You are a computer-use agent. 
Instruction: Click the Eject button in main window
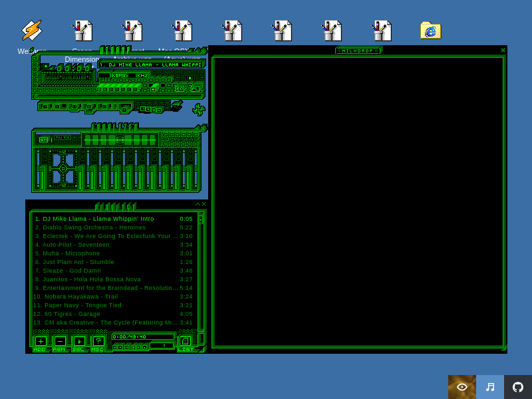click(x=124, y=109)
